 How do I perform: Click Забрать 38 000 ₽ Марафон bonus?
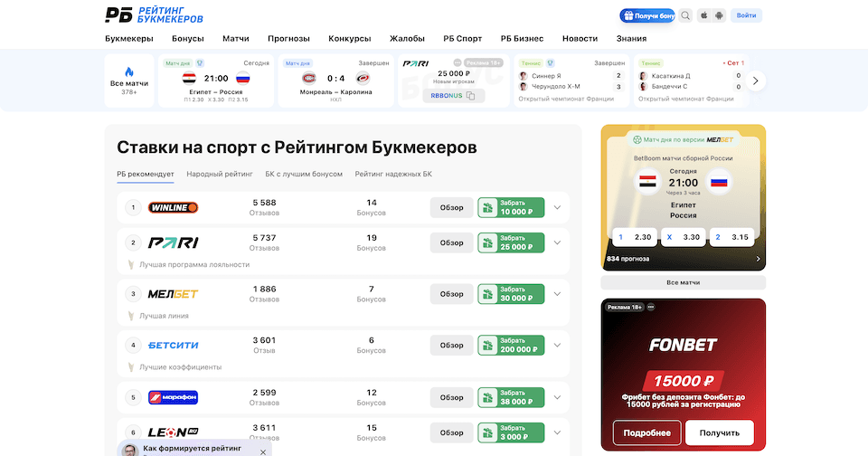pyautogui.click(x=511, y=397)
